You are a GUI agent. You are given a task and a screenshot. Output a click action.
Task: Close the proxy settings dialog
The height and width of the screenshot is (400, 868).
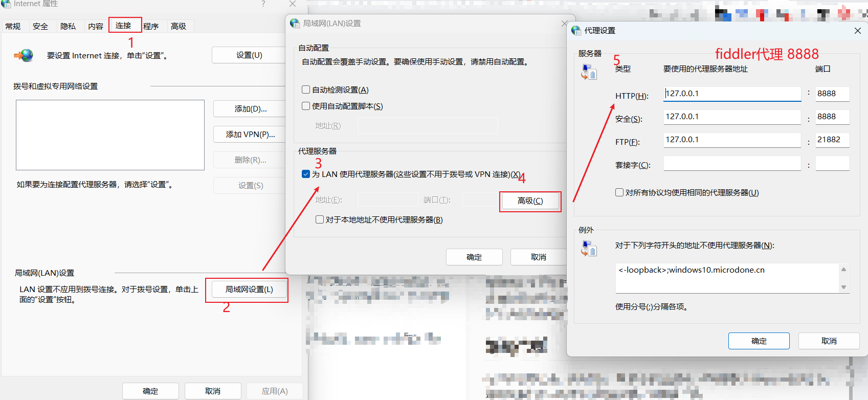[x=857, y=31]
